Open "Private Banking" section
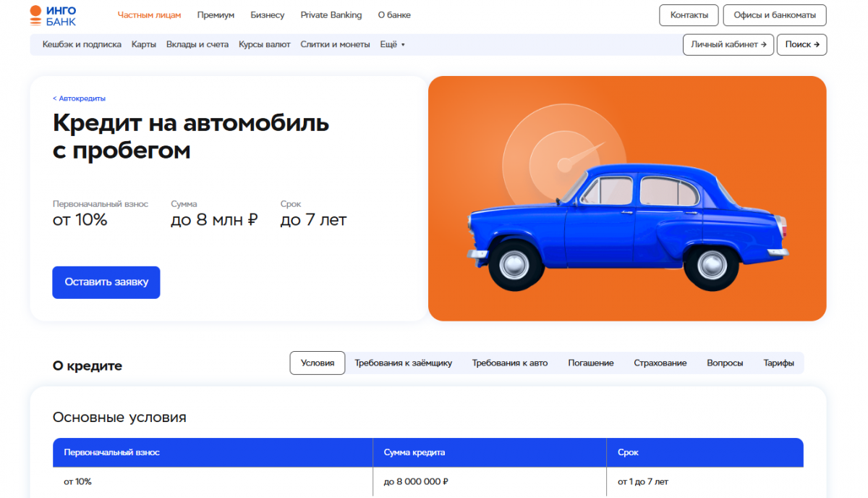This screenshot has height=498, width=868. pyautogui.click(x=331, y=15)
